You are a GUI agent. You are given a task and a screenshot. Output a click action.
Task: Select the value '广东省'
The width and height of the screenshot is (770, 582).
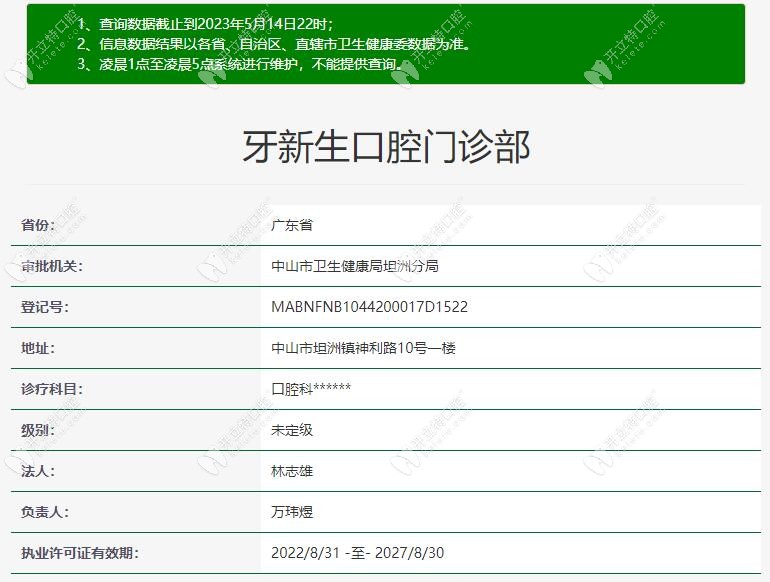coord(292,225)
